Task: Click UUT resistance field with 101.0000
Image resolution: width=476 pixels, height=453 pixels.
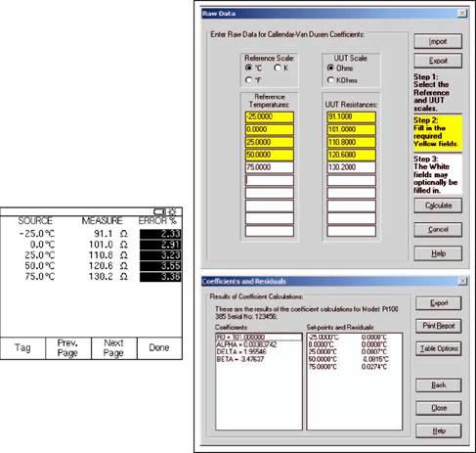Action: [x=351, y=129]
